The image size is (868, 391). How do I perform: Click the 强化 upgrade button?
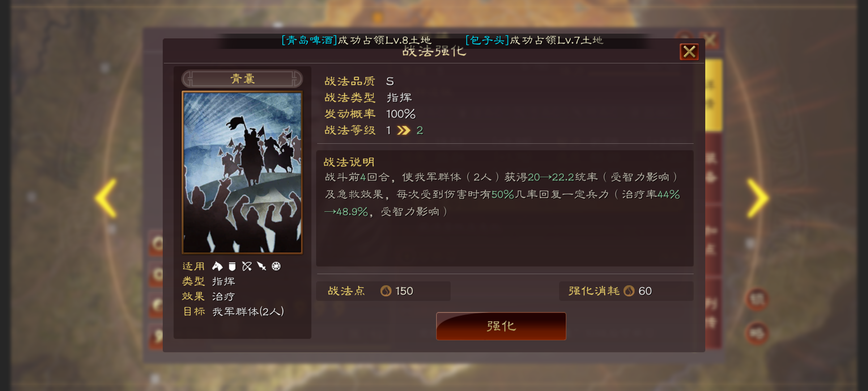(501, 326)
